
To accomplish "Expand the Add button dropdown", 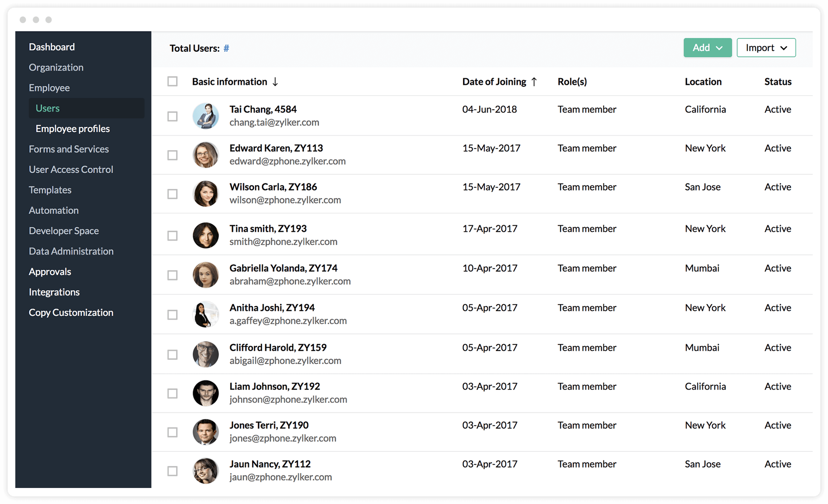I will [x=721, y=48].
